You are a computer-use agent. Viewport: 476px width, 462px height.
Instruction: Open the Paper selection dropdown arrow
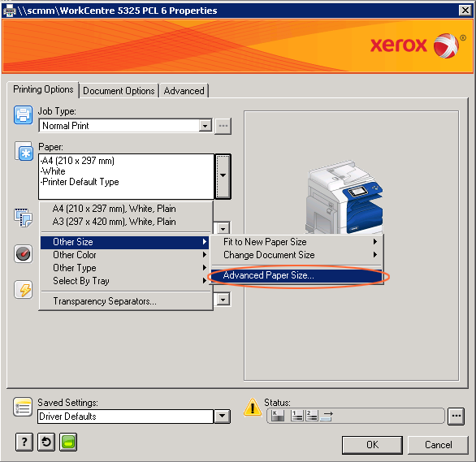coord(223,176)
